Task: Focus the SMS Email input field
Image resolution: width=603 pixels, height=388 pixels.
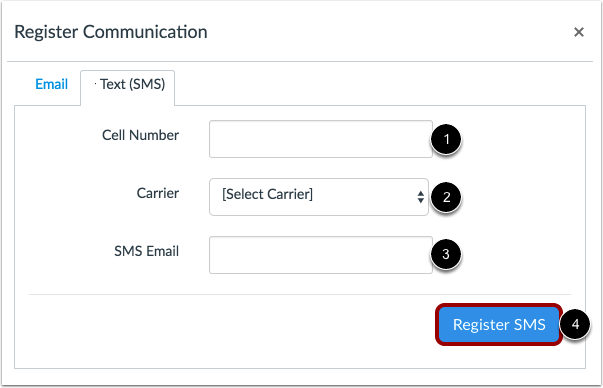Action: coord(321,255)
